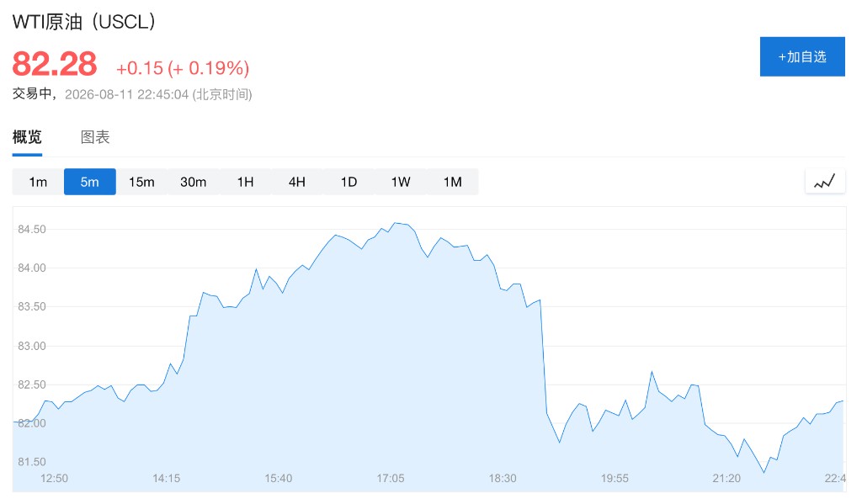Click the 84.50 price axis label
Viewport: 862px width, 504px height.
coord(32,229)
